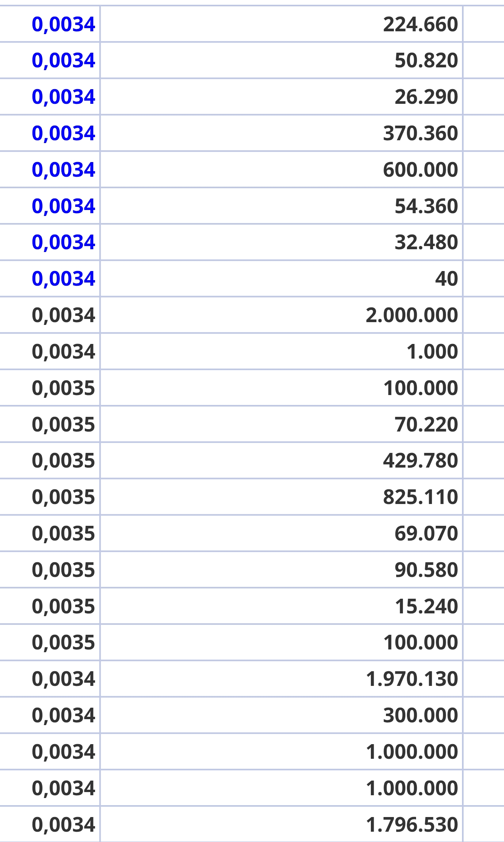The width and height of the screenshot is (504, 842).
Task: Select the 1.000 volume cell
Action: 281,351
